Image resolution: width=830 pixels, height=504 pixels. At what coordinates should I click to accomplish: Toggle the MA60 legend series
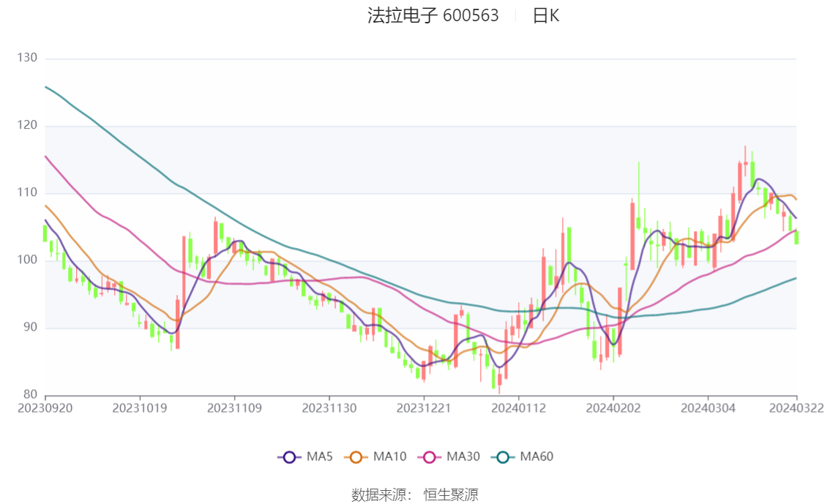pyautogui.click(x=523, y=457)
